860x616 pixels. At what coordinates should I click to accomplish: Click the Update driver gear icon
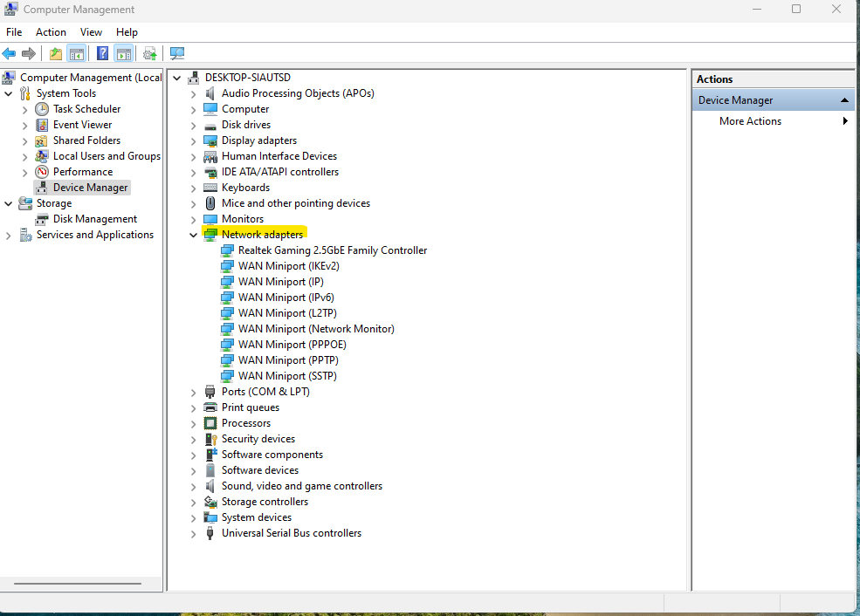coord(150,54)
